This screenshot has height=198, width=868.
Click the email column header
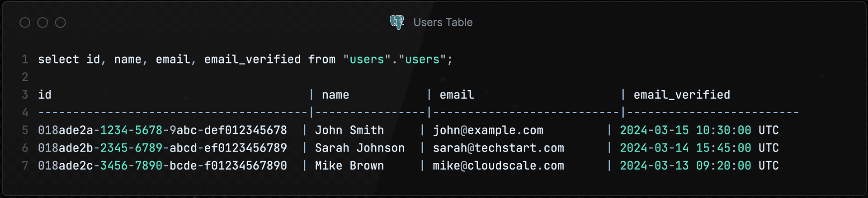pyautogui.click(x=457, y=95)
